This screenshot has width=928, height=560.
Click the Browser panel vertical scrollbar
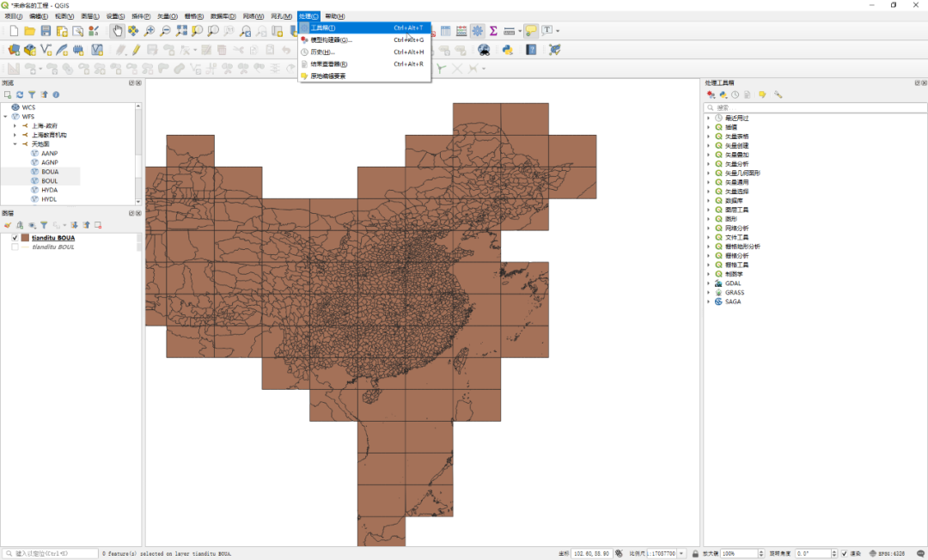tap(138, 154)
